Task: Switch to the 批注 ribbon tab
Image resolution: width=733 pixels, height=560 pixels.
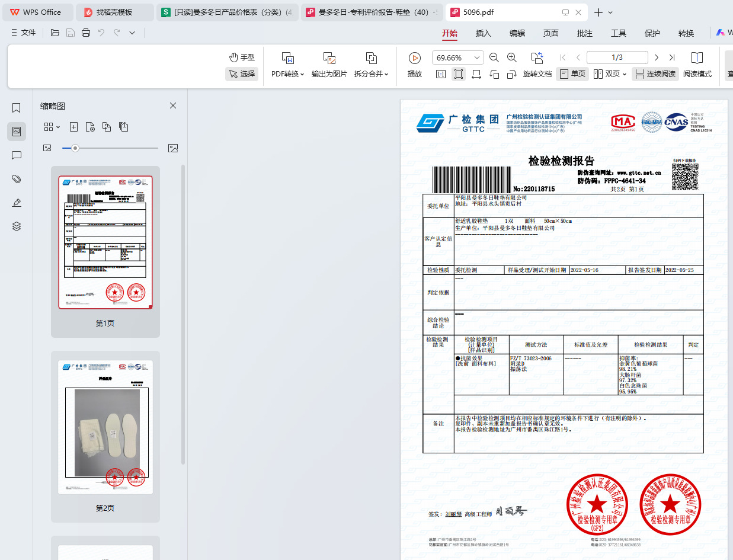Action: coord(584,34)
